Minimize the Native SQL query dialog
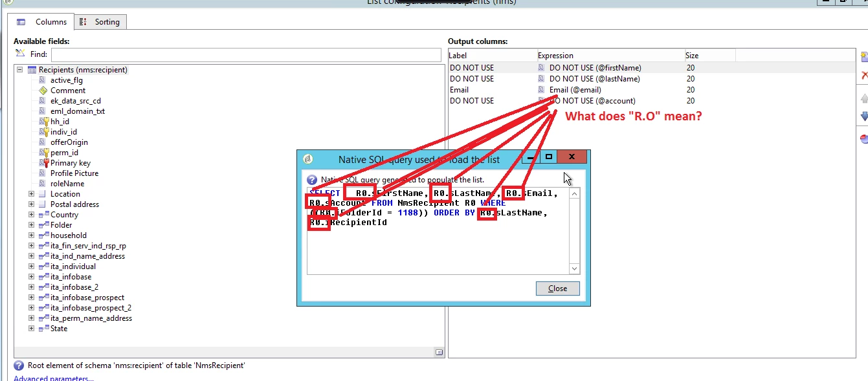This screenshot has height=381, width=868. [x=531, y=157]
